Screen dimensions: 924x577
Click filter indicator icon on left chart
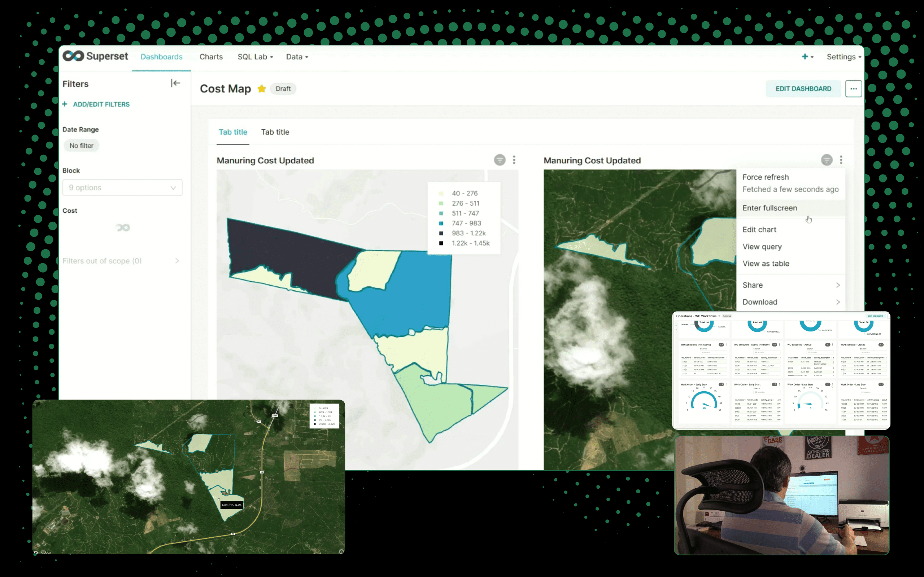(x=500, y=160)
